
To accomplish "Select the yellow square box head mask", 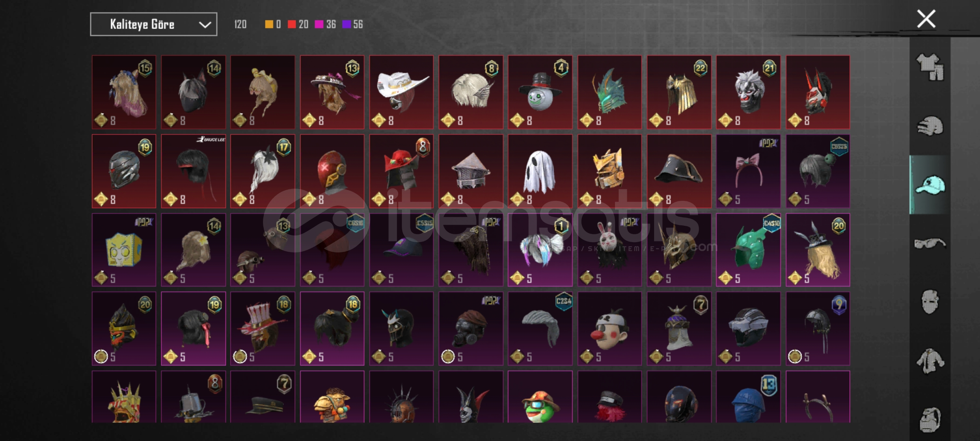I will pyautogui.click(x=124, y=250).
